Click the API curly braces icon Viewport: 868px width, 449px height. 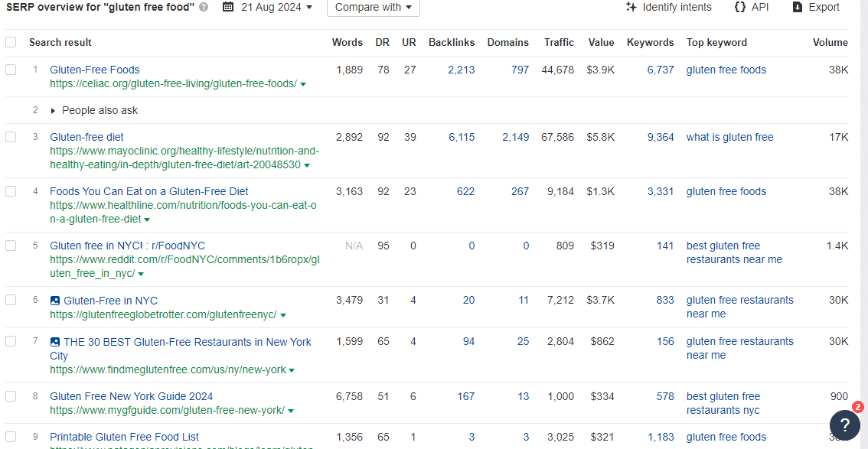pyautogui.click(x=739, y=7)
